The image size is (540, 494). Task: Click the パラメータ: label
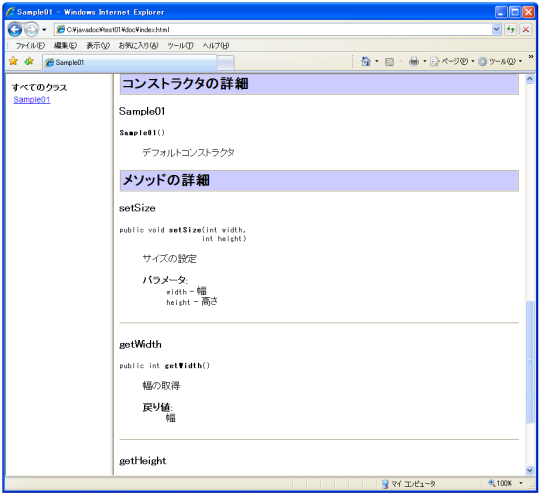click(x=165, y=280)
